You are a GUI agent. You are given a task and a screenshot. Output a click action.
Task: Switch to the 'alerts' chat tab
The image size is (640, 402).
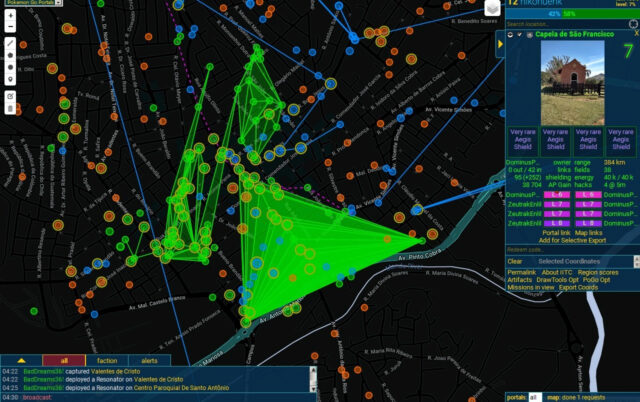pyautogui.click(x=149, y=360)
